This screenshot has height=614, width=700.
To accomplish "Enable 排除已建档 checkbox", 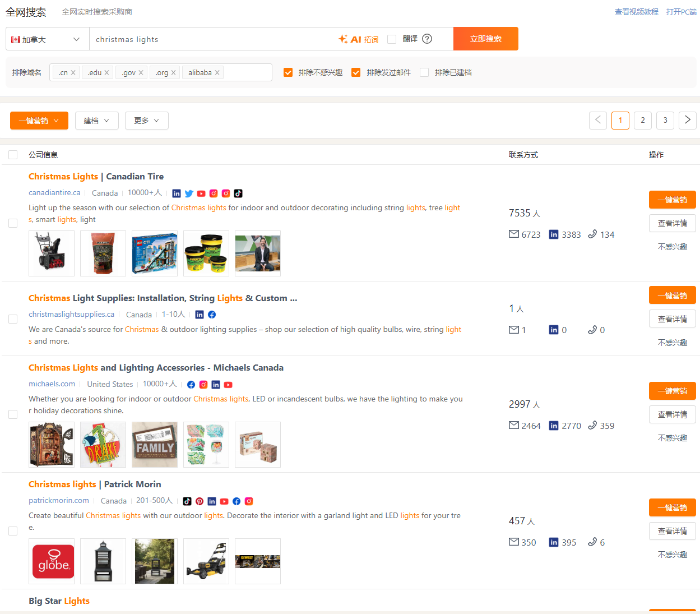I will pos(424,72).
